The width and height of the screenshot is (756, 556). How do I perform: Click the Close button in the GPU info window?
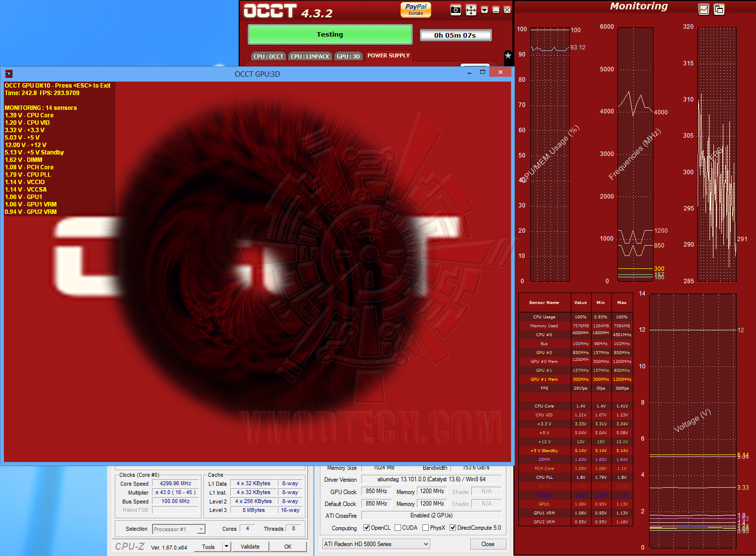[488, 544]
